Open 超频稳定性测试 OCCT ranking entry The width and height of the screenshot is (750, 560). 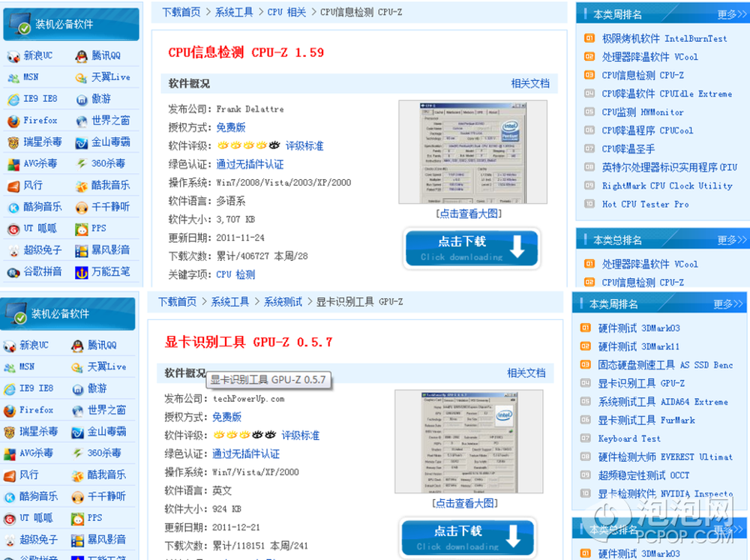click(x=643, y=476)
